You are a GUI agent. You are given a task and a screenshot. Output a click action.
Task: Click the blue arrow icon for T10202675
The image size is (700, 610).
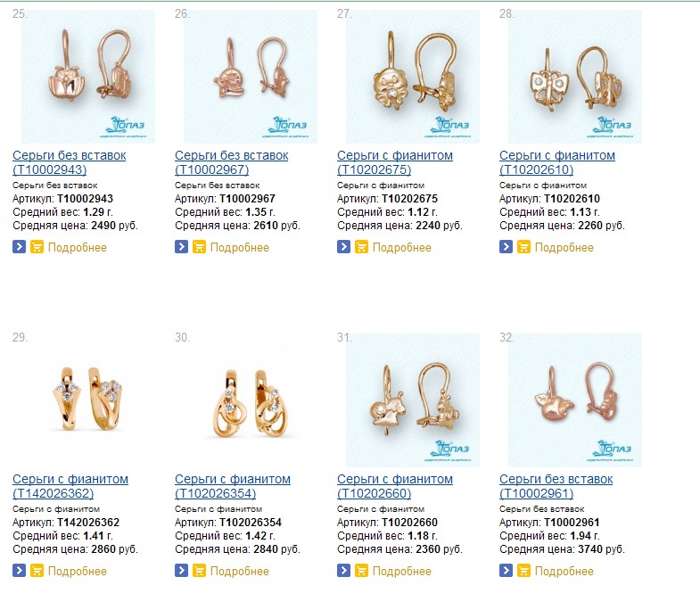(343, 246)
